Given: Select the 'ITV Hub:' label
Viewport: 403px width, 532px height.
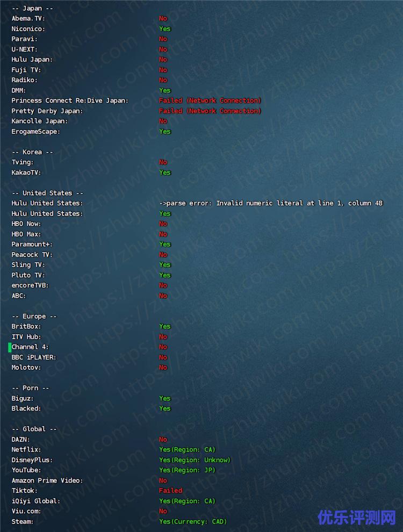Looking at the screenshot, I should pos(26,337).
